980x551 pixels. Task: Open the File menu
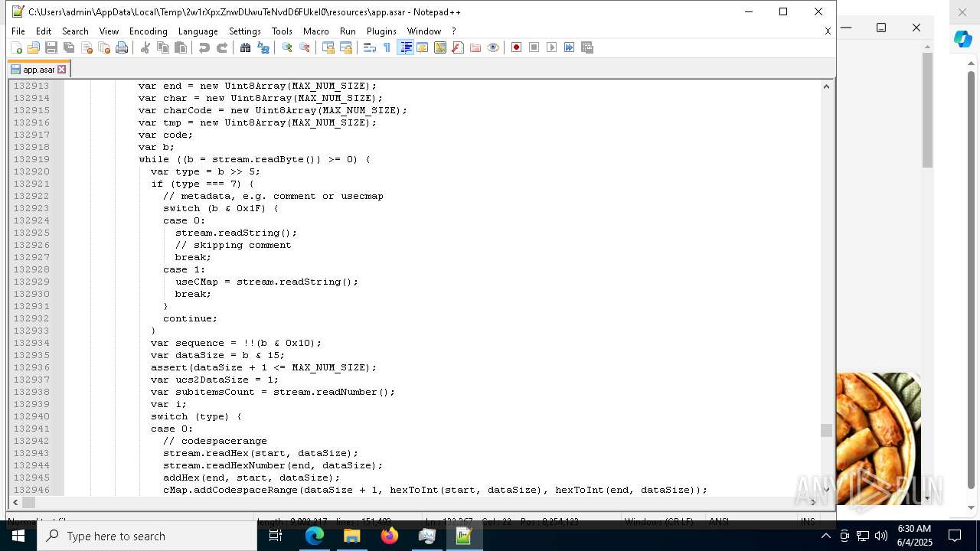click(18, 31)
